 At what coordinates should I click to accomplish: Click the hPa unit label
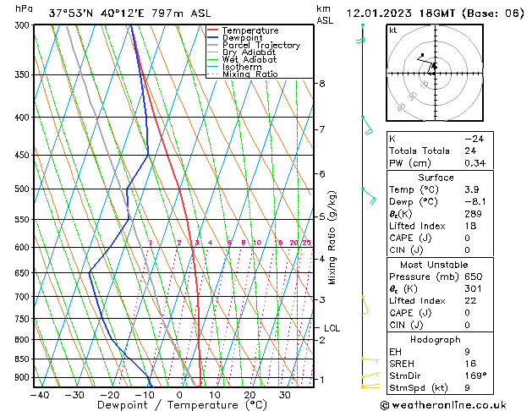(24, 9)
